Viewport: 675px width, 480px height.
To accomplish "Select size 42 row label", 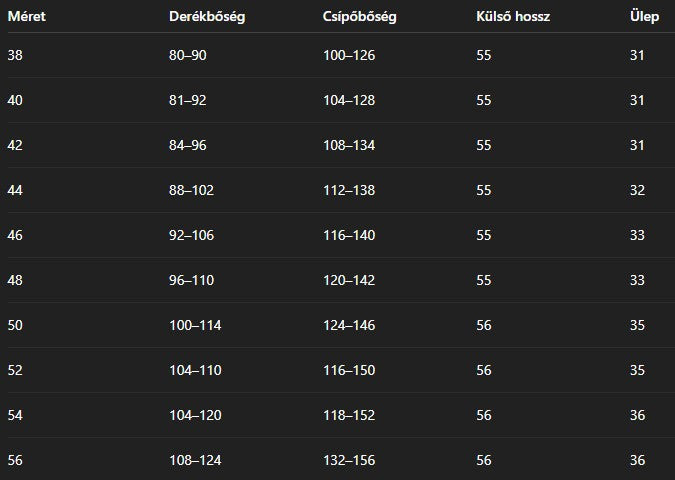I will [15, 145].
